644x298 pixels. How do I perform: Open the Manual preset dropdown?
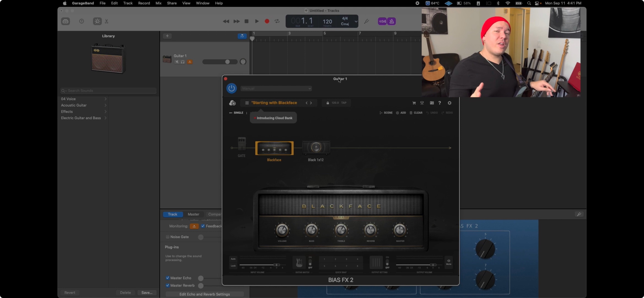click(x=276, y=88)
